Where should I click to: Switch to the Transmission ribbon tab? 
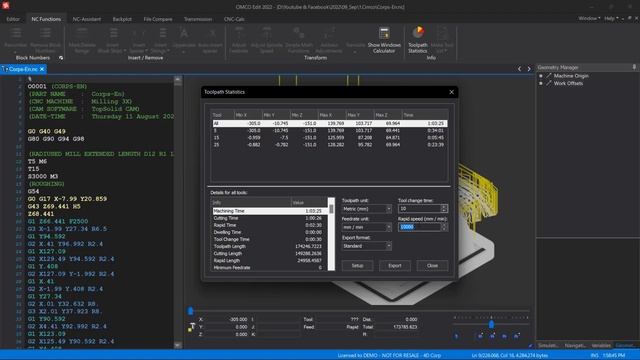(x=198, y=19)
